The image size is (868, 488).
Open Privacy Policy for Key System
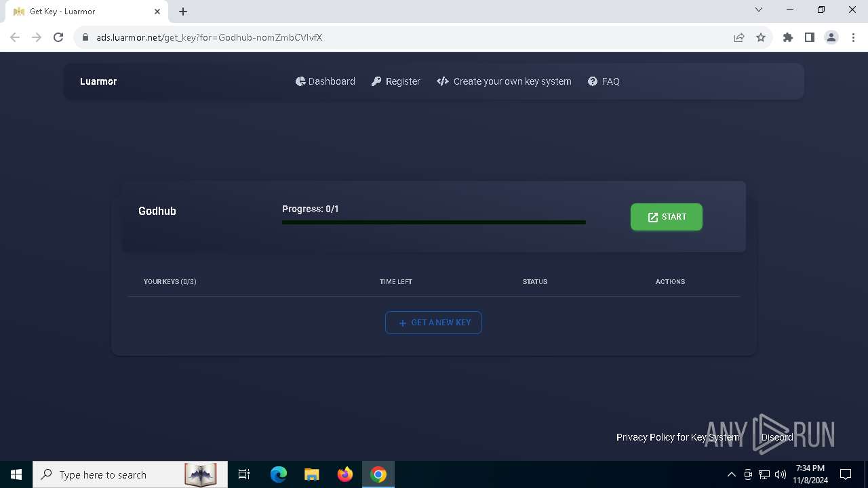coord(678,437)
